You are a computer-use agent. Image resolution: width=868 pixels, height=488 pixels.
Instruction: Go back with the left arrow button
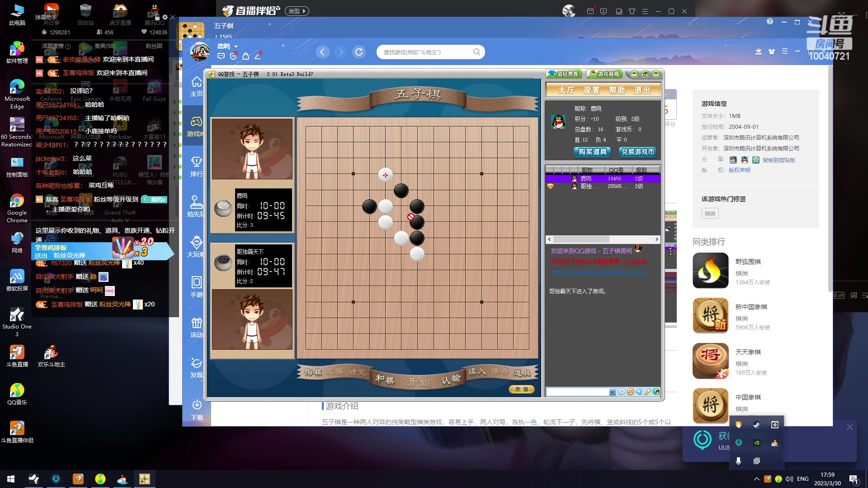pos(322,52)
